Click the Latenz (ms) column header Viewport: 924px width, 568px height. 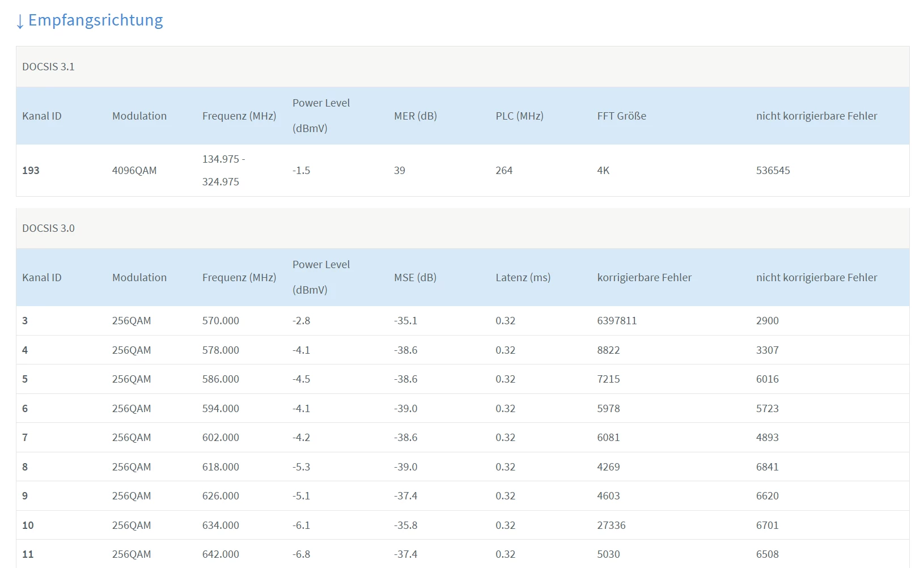(x=523, y=278)
